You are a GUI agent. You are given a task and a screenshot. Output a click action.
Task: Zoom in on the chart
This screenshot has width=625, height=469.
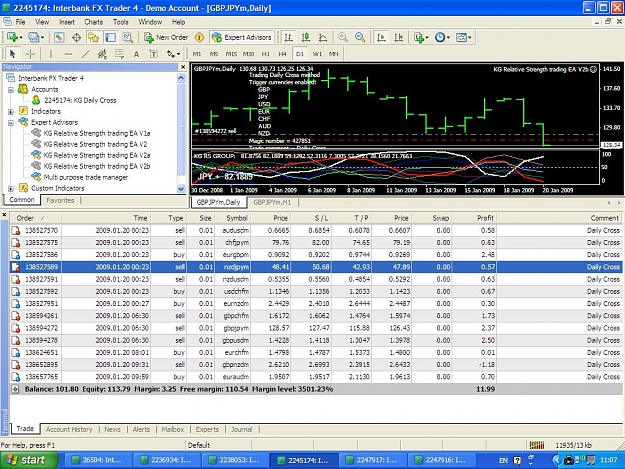(342, 37)
